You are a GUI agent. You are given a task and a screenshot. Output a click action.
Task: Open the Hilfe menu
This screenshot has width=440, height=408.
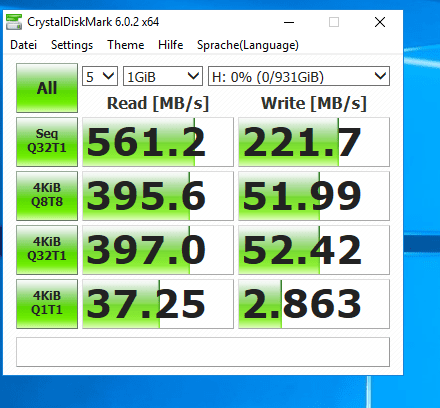pyautogui.click(x=171, y=45)
